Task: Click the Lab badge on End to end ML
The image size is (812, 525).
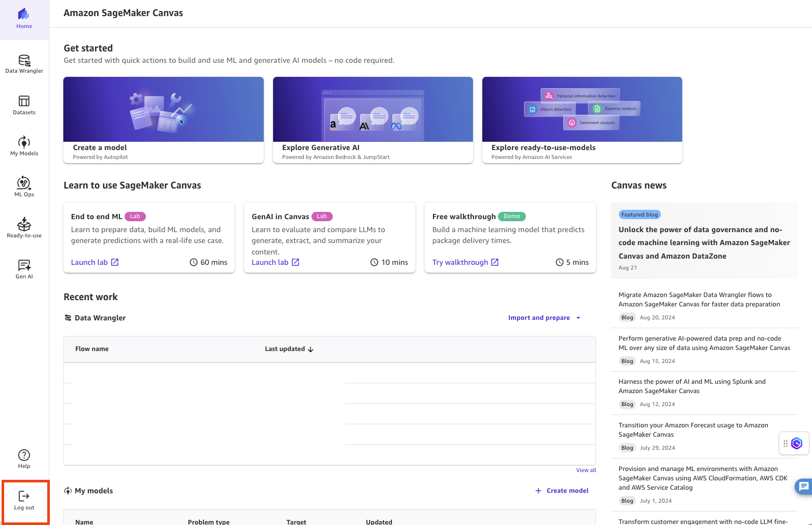Action: click(x=135, y=217)
